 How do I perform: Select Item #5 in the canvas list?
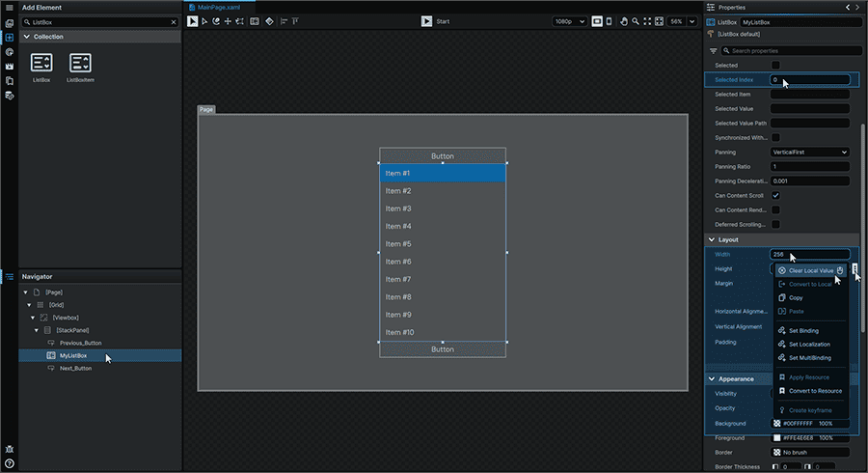point(443,243)
